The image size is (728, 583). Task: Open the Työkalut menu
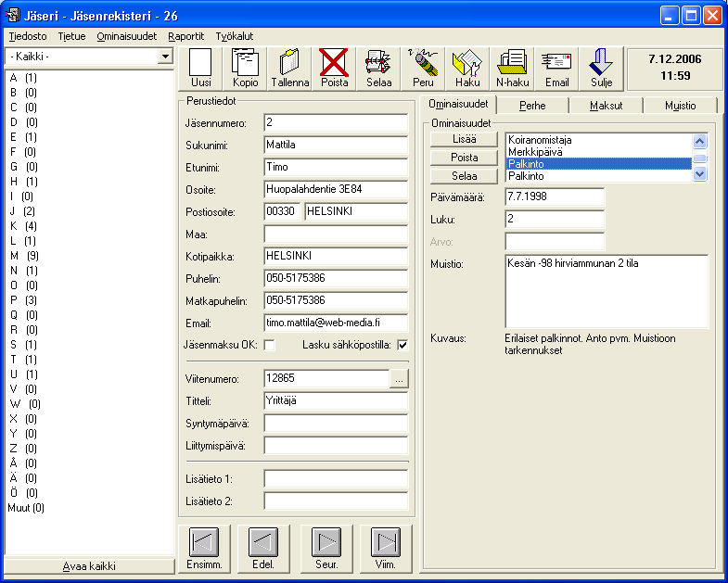click(x=235, y=36)
